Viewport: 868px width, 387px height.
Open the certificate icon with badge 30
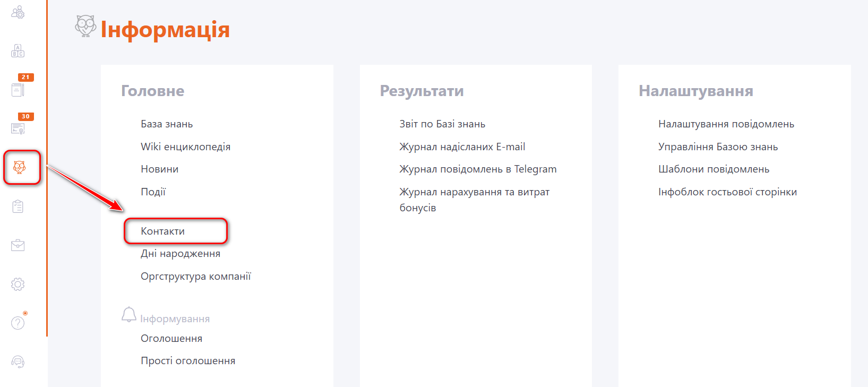click(x=18, y=128)
